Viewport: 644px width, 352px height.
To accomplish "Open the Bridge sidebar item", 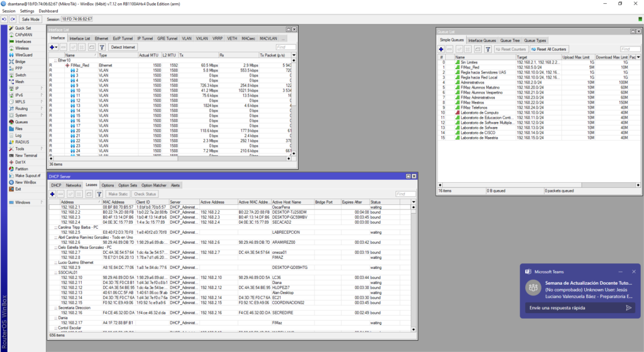I will tap(20, 62).
